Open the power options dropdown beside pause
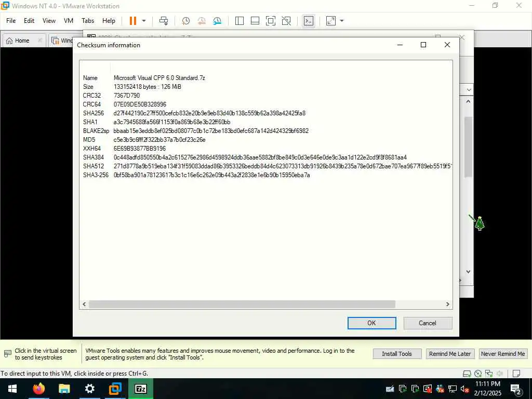 [144, 21]
